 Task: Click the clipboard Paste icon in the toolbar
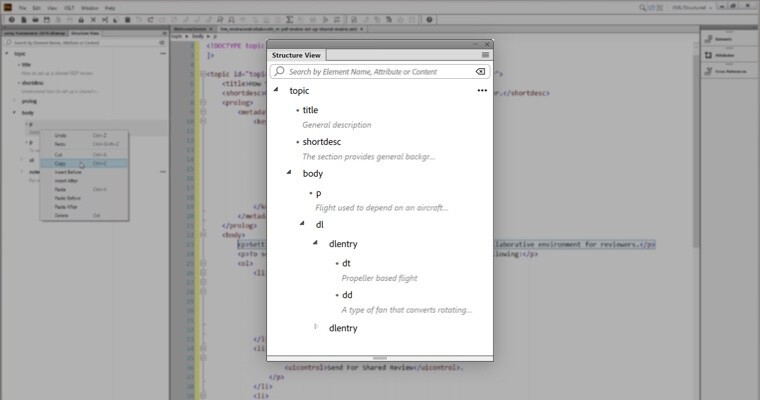click(127, 20)
